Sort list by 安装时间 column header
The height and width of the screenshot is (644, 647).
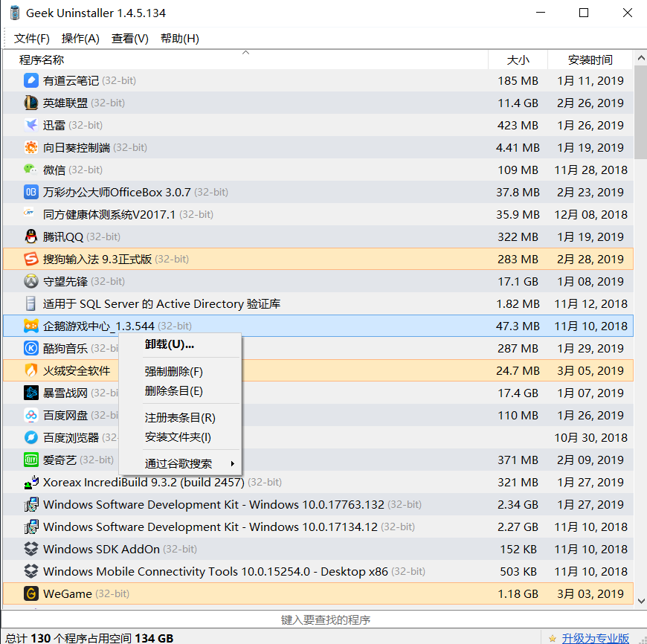(x=590, y=59)
